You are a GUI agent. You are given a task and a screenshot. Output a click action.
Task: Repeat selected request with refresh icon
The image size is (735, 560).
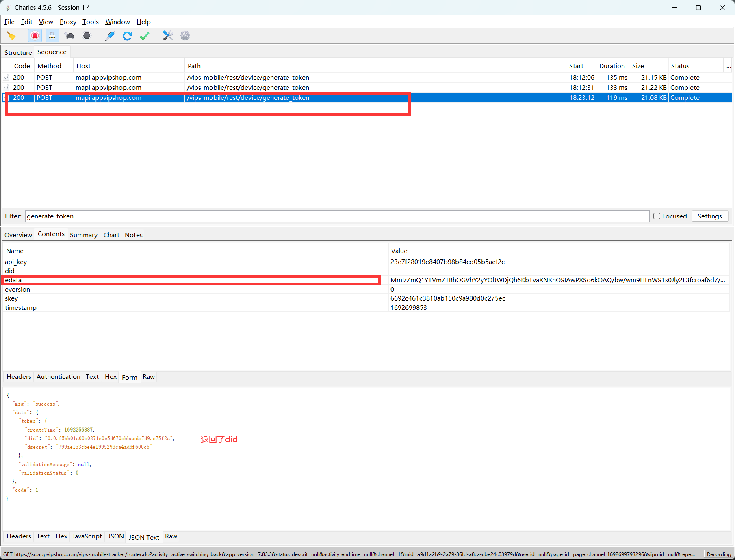click(x=127, y=36)
